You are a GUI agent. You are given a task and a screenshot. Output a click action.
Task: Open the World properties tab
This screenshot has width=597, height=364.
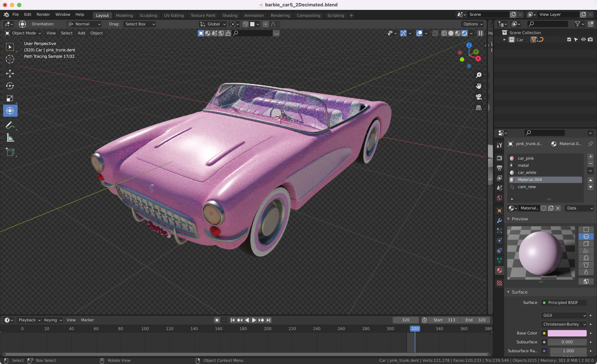pos(499,198)
